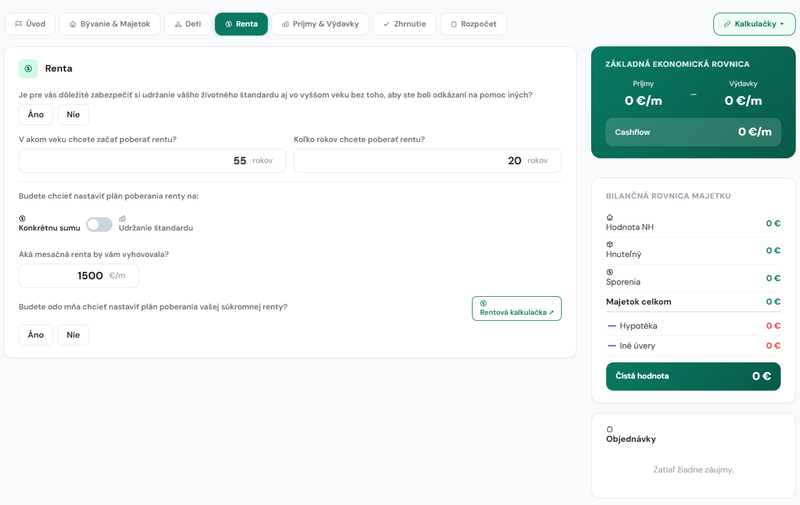This screenshot has height=505, width=800.
Task: Click the Objednávky panel icon
Action: coord(610,430)
